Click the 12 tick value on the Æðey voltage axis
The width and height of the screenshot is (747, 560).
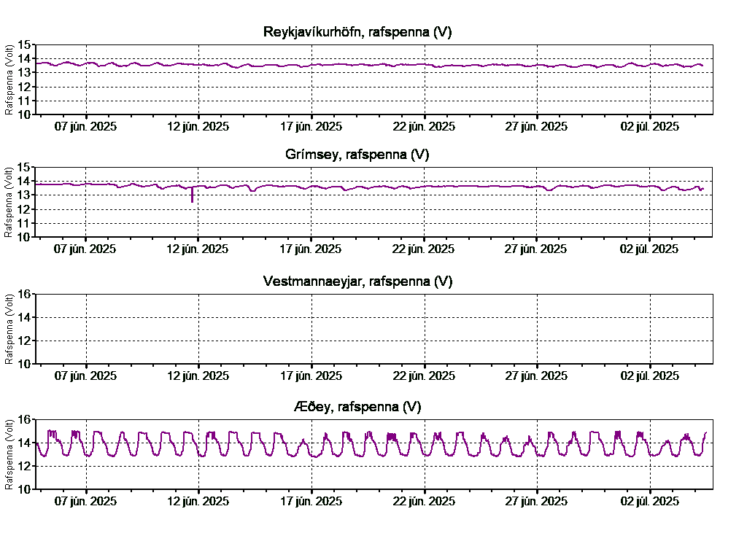[x=24, y=466]
